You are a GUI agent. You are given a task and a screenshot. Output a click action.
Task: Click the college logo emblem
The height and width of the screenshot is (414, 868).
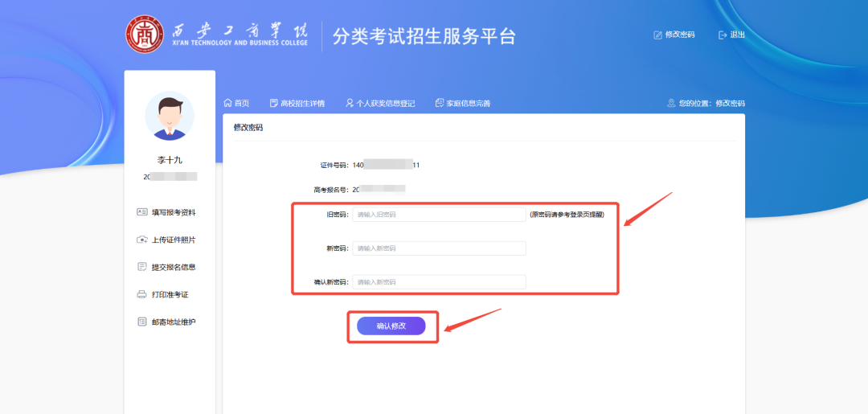click(x=145, y=36)
